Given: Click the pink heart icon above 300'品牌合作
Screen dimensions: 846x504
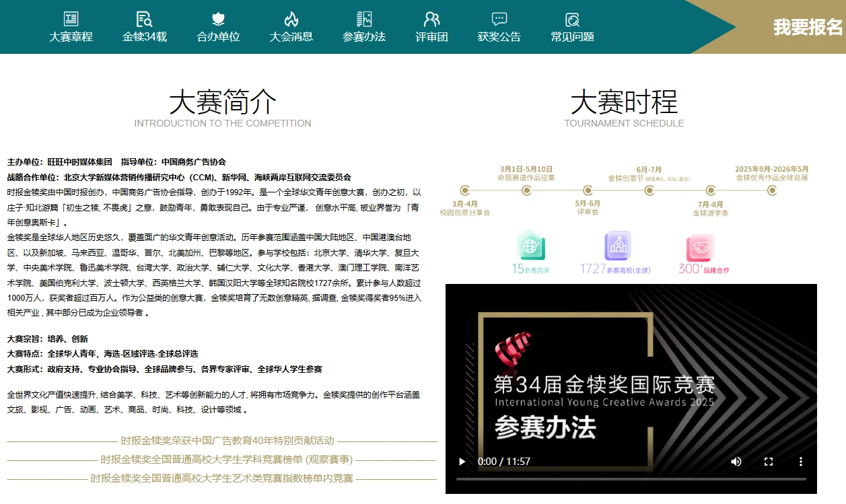Looking at the screenshot, I should 702,246.
